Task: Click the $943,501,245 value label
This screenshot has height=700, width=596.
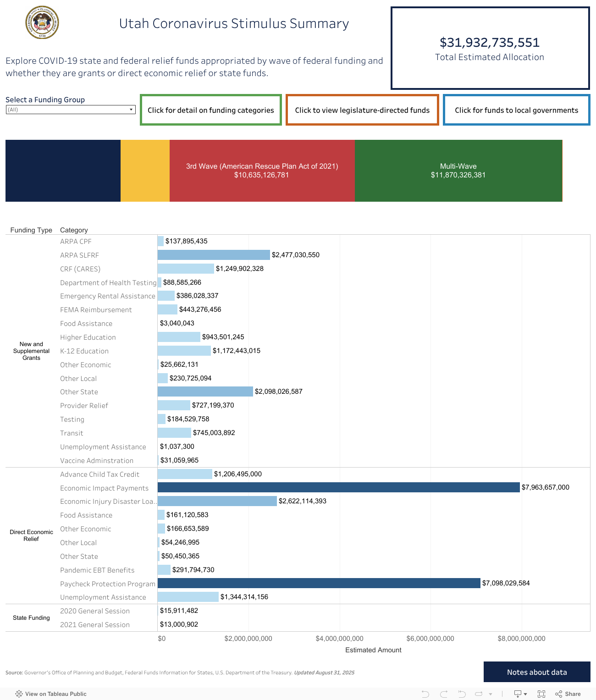Action: pyautogui.click(x=223, y=337)
